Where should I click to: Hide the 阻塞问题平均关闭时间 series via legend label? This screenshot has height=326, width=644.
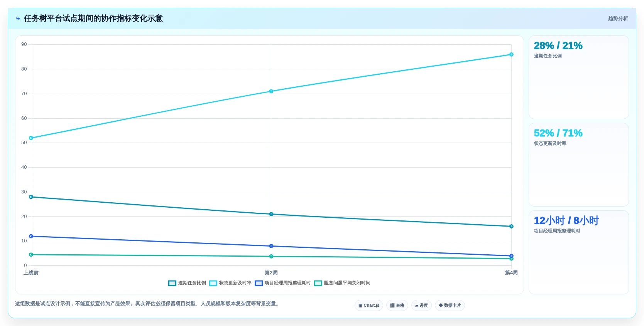[347, 283]
